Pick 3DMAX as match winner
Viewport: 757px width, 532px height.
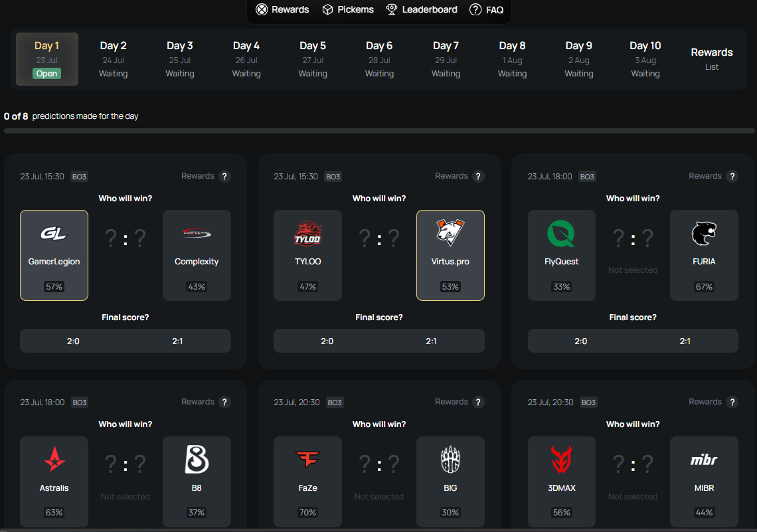[562, 482]
